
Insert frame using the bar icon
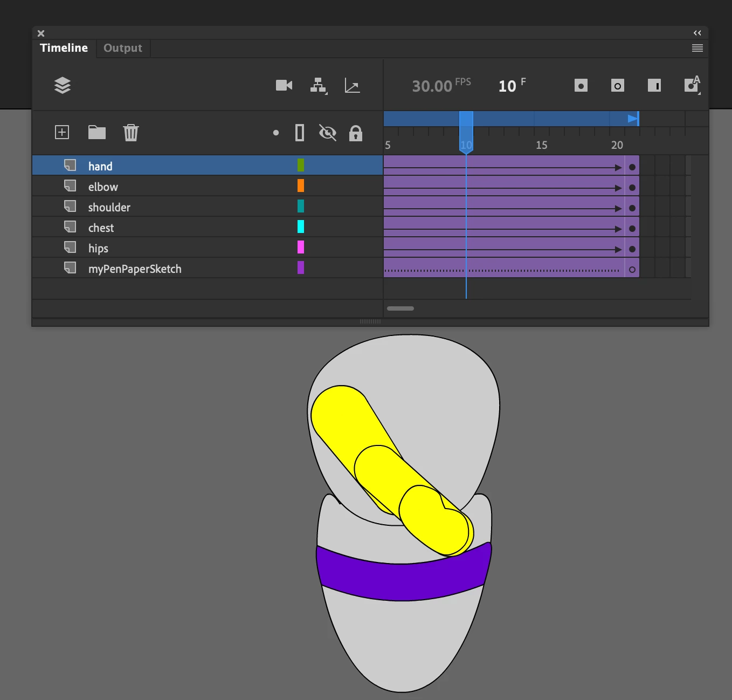click(654, 85)
